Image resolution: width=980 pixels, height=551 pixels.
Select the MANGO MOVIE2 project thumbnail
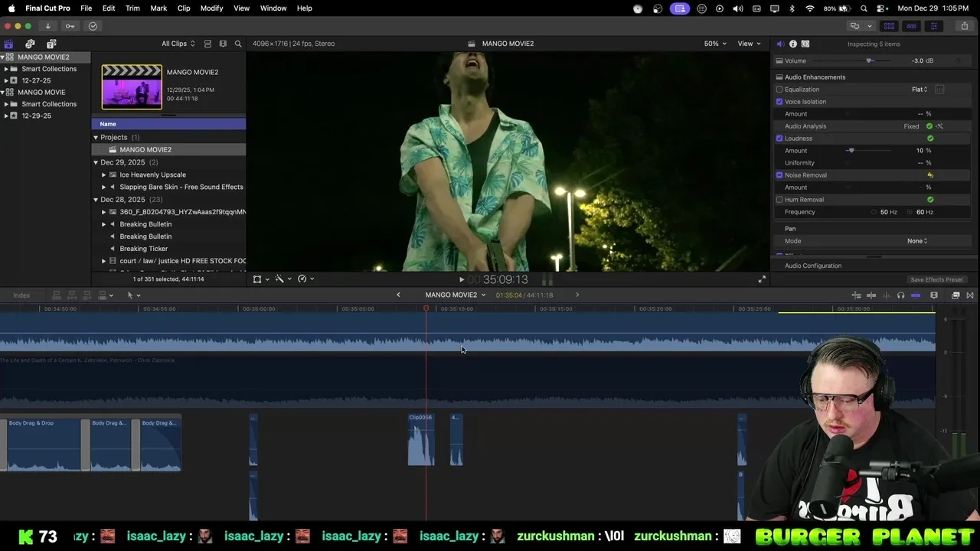(x=132, y=86)
